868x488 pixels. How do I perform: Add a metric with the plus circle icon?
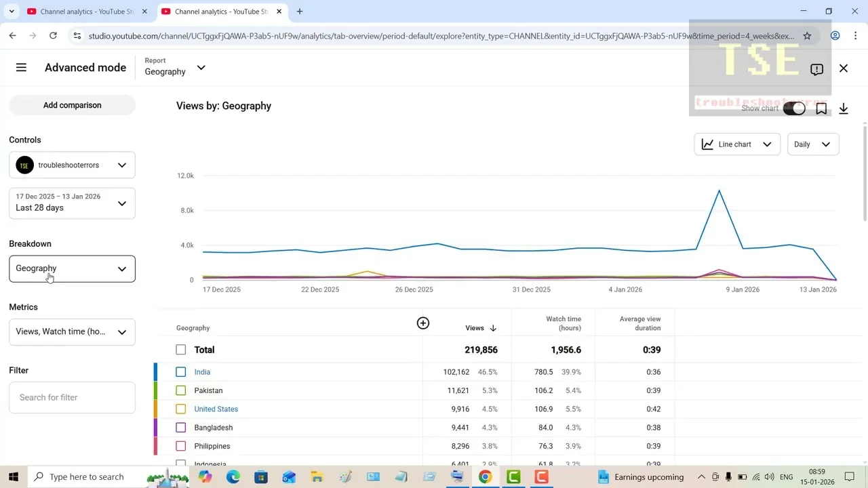[x=423, y=323]
